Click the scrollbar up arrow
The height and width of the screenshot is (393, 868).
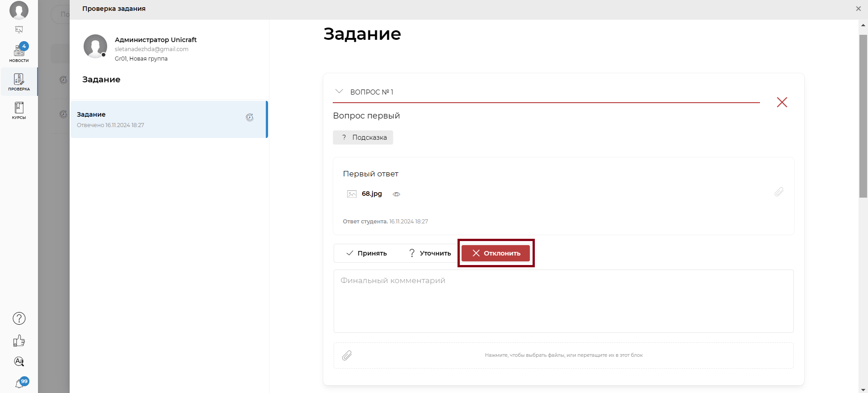coord(863,25)
